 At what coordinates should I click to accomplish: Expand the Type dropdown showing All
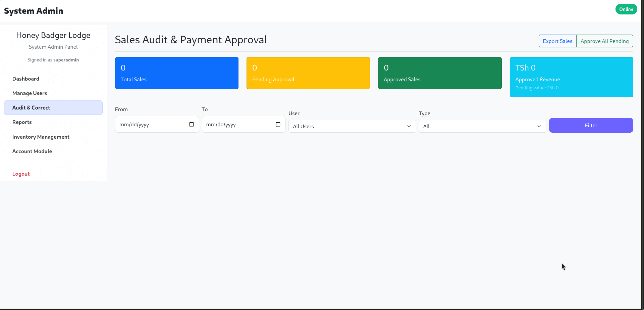pyautogui.click(x=482, y=126)
